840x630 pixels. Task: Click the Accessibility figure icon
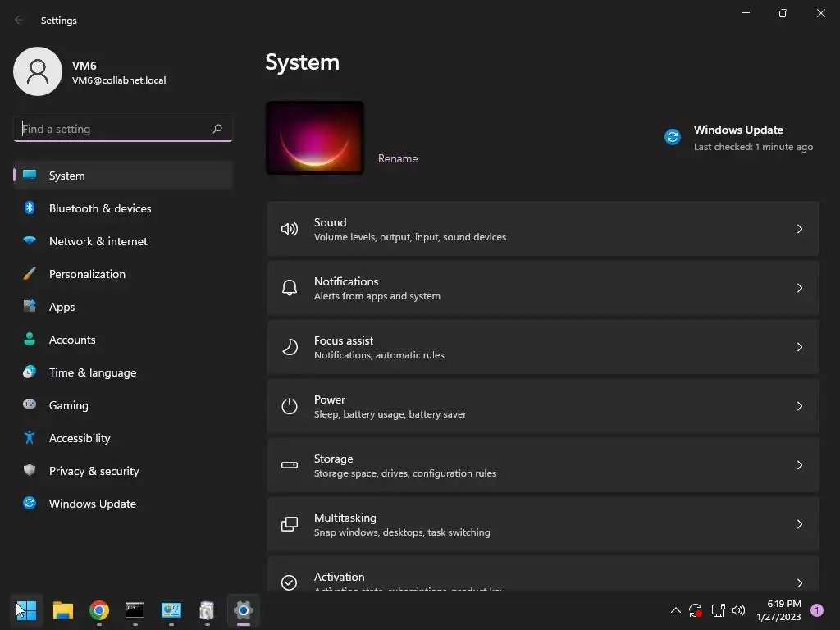30,438
